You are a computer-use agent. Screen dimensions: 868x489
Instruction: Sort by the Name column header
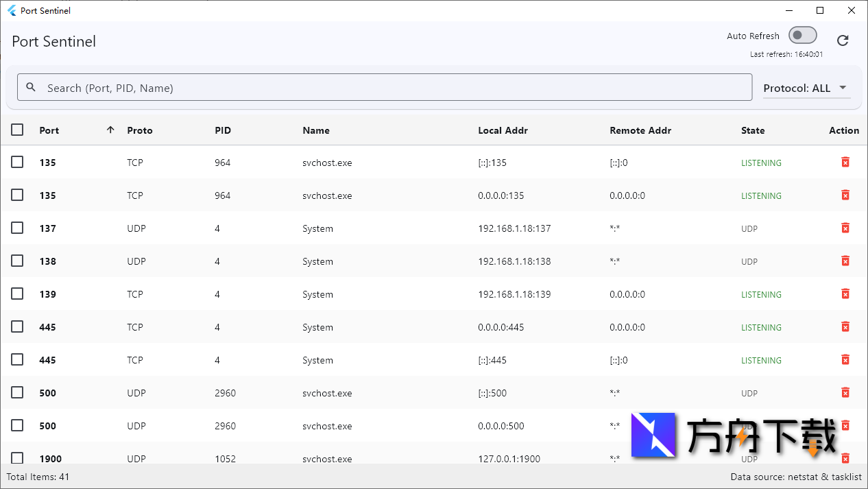pos(316,130)
